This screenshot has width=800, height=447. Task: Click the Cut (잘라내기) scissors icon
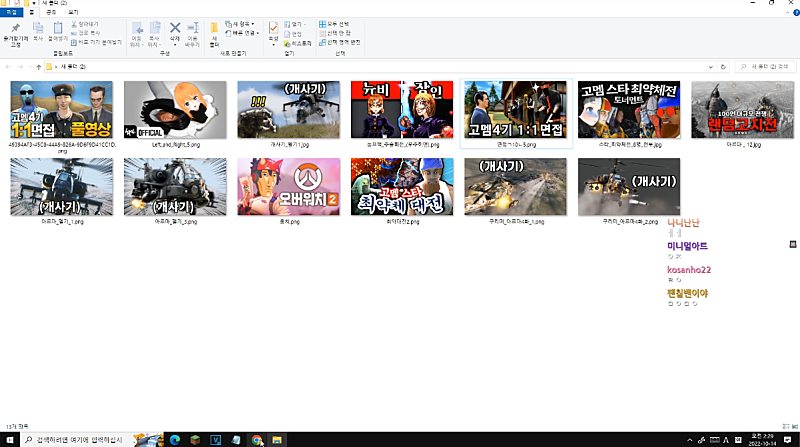[76, 22]
